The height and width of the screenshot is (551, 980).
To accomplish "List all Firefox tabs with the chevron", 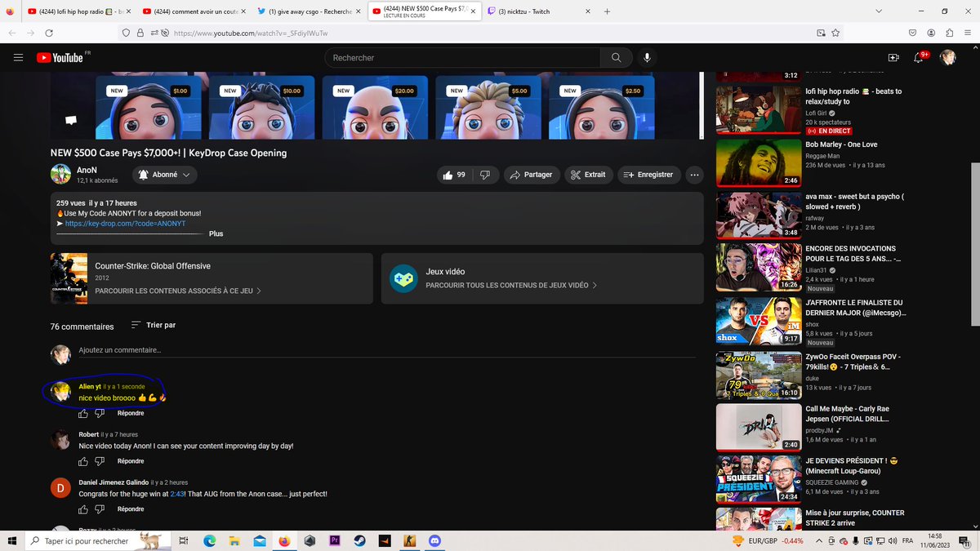I will click(x=879, y=11).
